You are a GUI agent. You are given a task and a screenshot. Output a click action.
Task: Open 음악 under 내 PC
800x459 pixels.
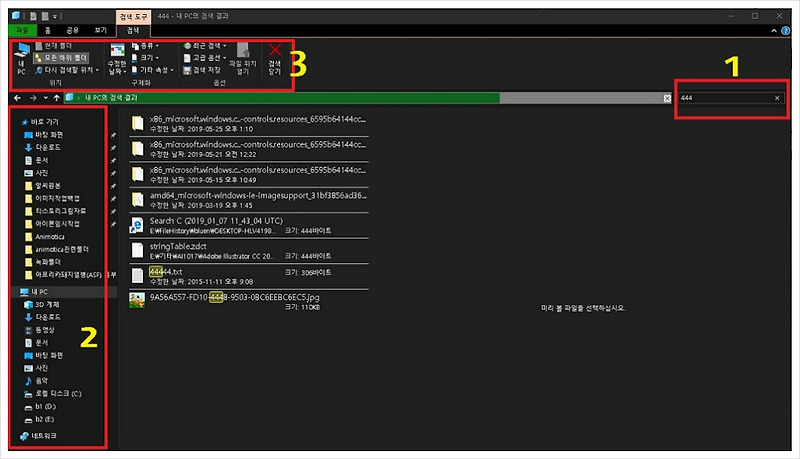click(x=36, y=381)
